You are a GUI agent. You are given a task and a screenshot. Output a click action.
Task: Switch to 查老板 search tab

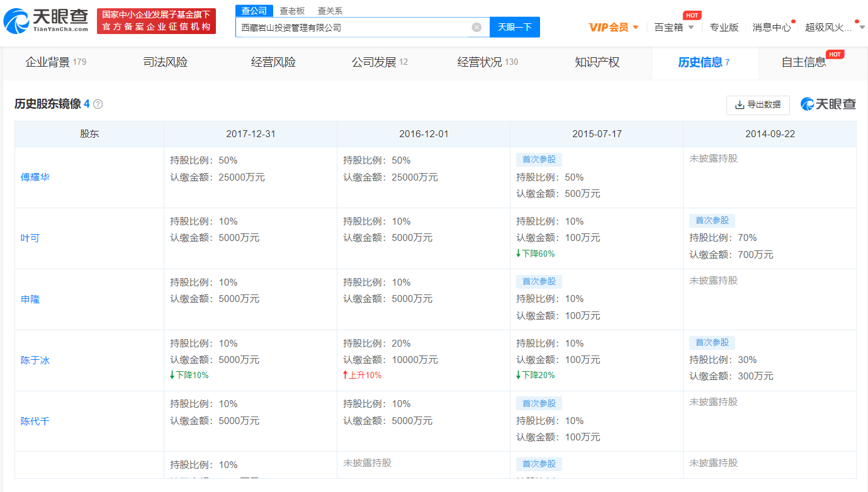292,11
